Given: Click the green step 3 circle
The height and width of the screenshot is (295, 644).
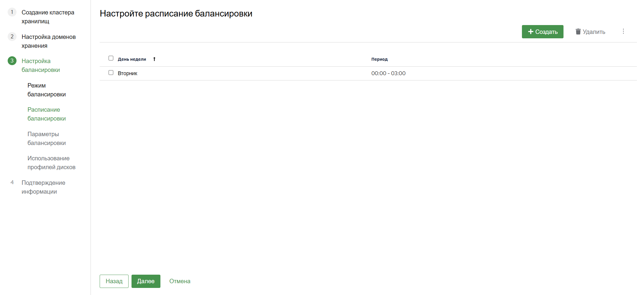Looking at the screenshot, I should [x=12, y=61].
